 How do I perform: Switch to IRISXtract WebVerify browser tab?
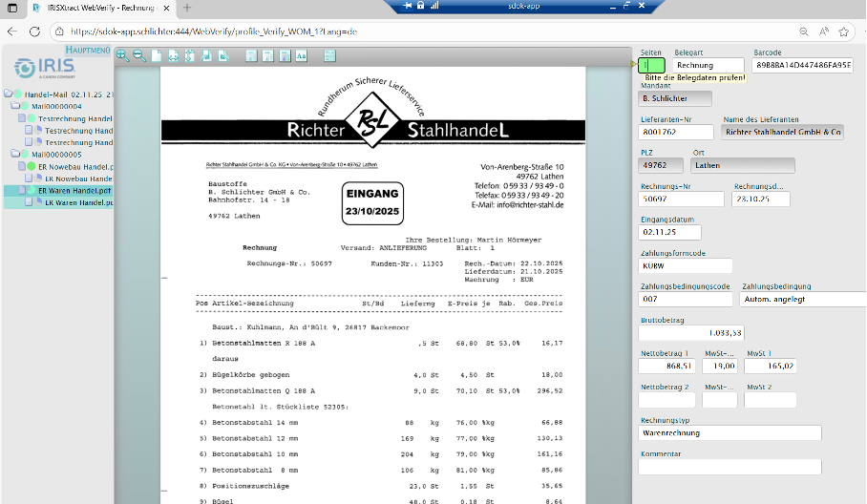pyautogui.click(x=100, y=8)
